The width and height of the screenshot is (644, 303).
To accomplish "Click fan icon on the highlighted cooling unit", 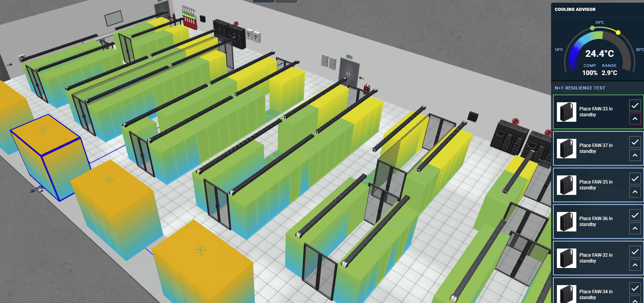I will point(43,129).
